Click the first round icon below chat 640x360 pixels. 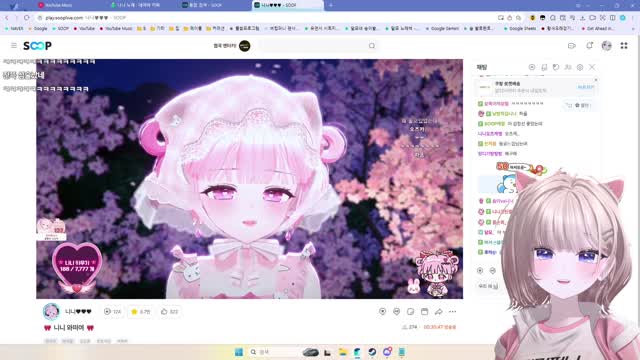tap(480, 271)
